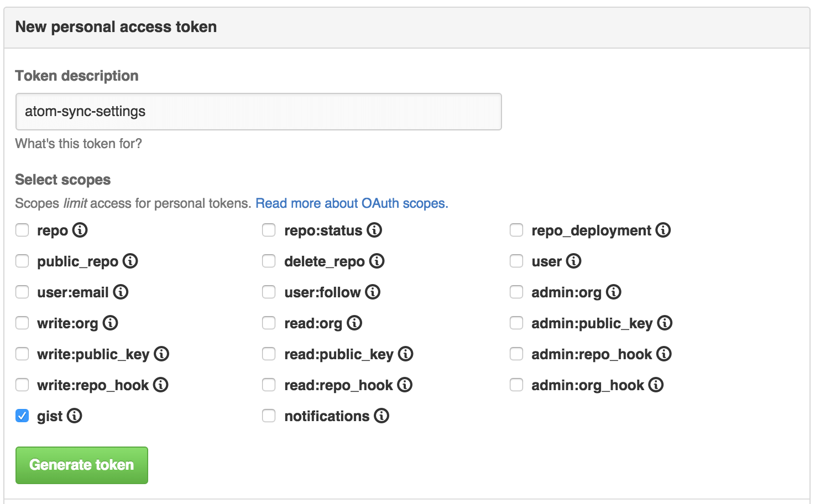The width and height of the screenshot is (815, 504).
Task: Check the notifications scope checkbox
Action: tap(269, 416)
